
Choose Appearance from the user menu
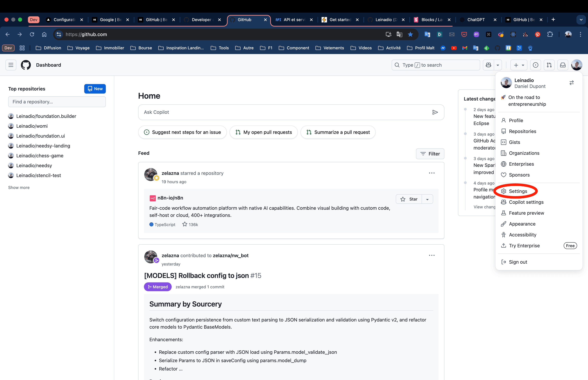click(x=522, y=224)
